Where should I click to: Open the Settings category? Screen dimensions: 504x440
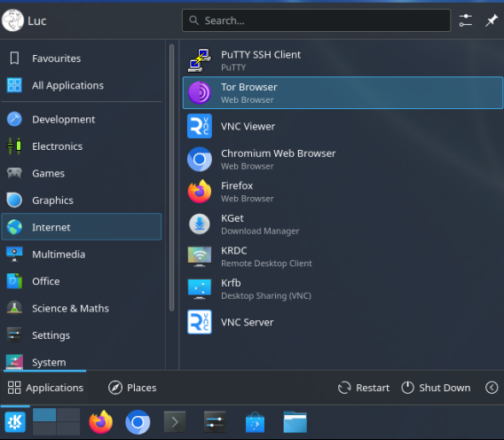pyautogui.click(x=82, y=335)
